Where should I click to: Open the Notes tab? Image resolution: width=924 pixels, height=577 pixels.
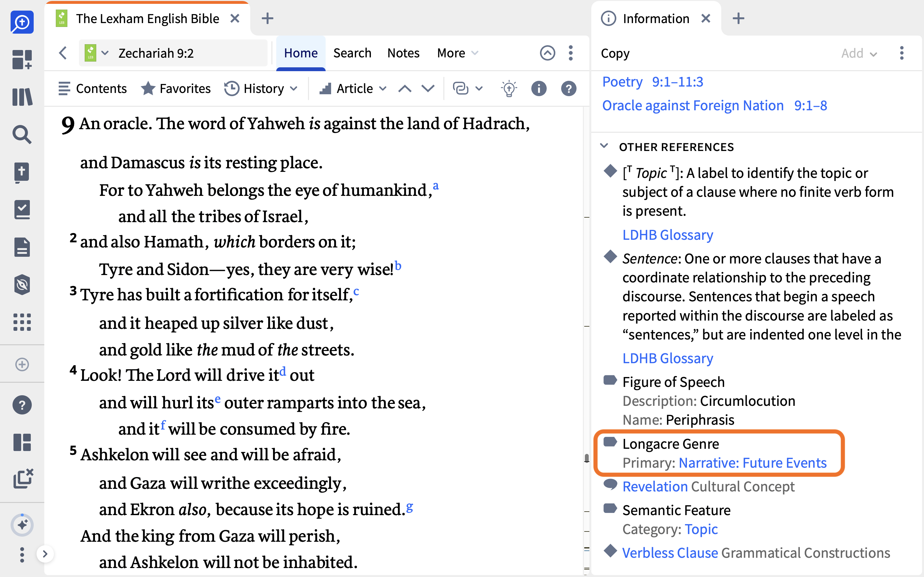tap(403, 53)
